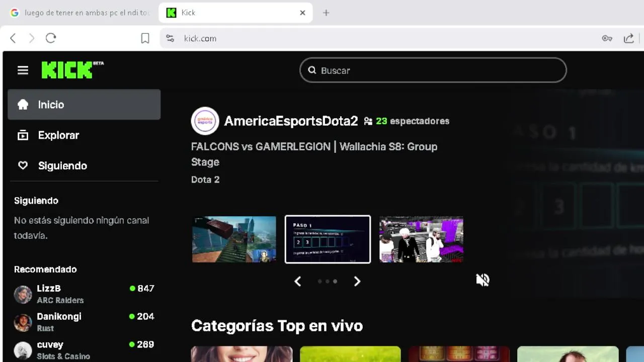
Task: Click Slots & Casino under cuvey
Action: [63, 356]
